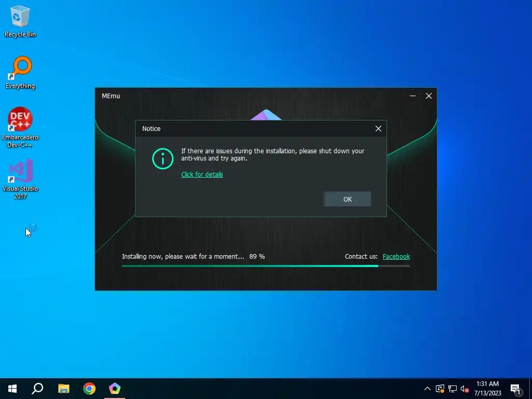Click the anti-virus notice message text
Screen dimensions: 532x399
coord(272,154)
